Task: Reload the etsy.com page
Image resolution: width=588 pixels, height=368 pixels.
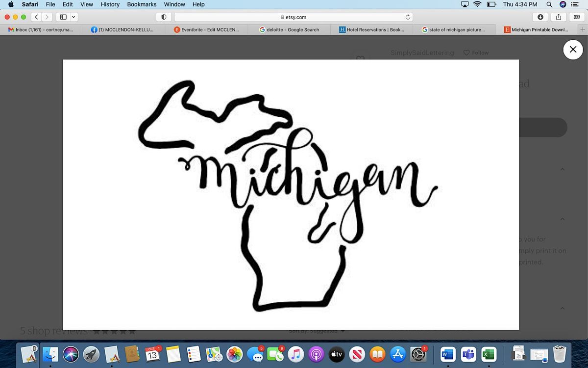Action: (407, 16)
